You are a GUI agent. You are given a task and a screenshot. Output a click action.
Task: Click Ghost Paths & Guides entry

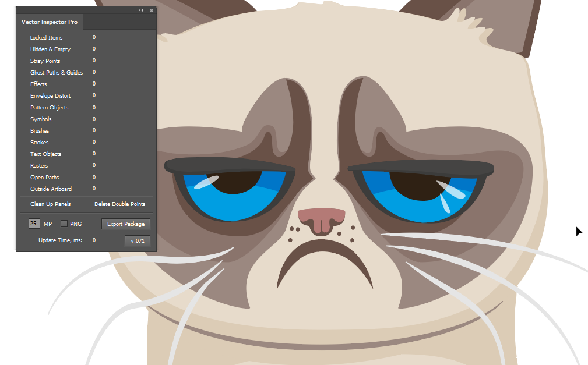pos(57,72)
